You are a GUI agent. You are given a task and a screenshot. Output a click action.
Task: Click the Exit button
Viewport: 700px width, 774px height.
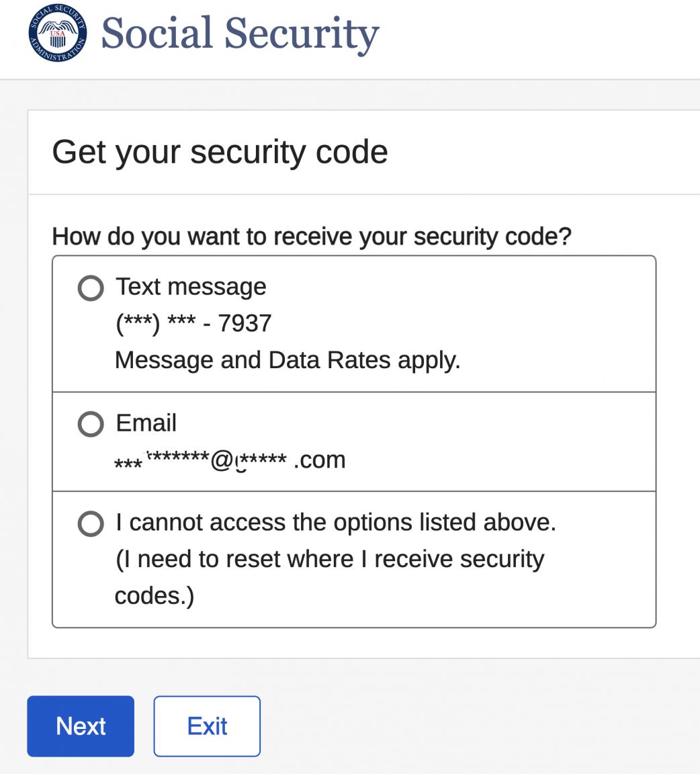click(207, 726)
